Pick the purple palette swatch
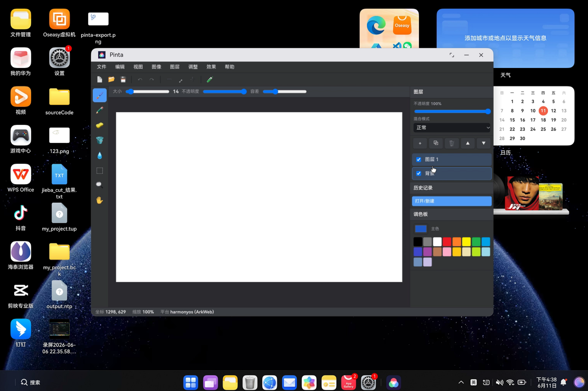Image resolution: width=588 pixels, height=391 pixels. [x=427, y=252]
